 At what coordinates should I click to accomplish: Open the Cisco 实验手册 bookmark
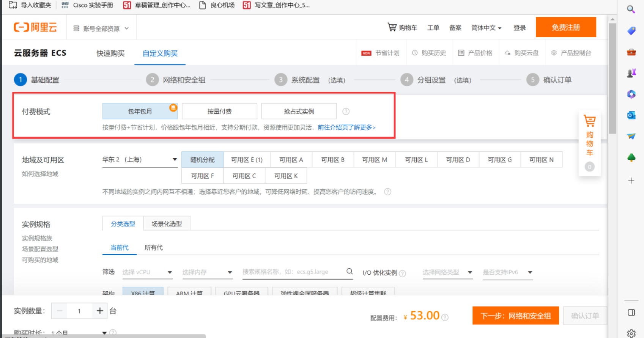[x=87, y=5]
